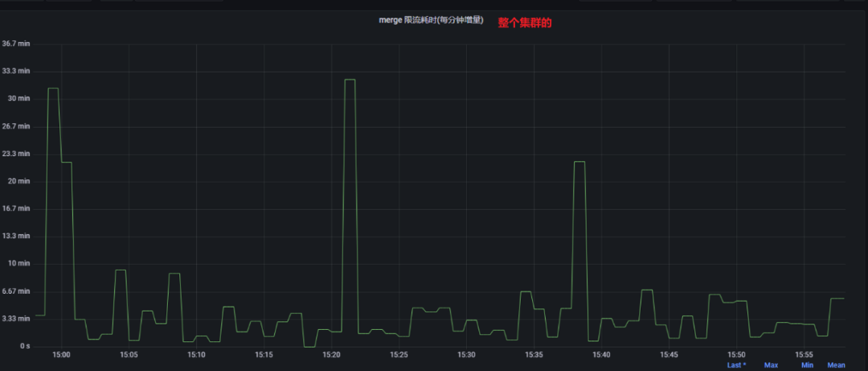Click the 13.3 min y-axis label
This screenshot has width=868, height=371.
(x=16, y=236)
